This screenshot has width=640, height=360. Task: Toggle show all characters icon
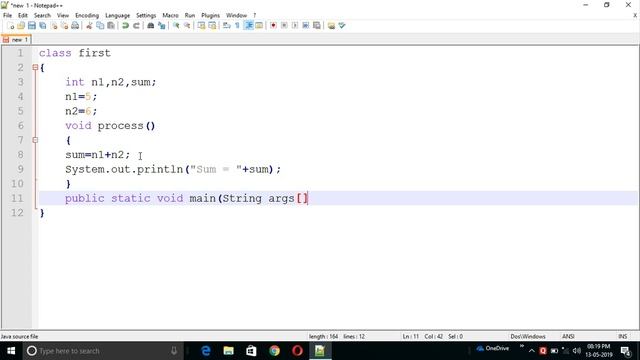click(x=237, y=26)
